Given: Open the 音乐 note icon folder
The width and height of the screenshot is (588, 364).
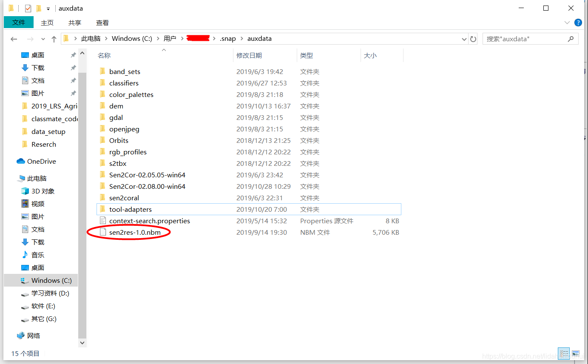Looking at the screenshot, I should pyautogui.click(x=25, y=255).
